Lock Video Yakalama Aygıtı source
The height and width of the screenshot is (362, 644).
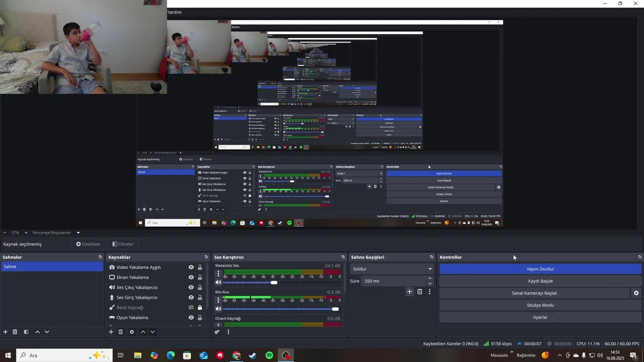(200, 267)
